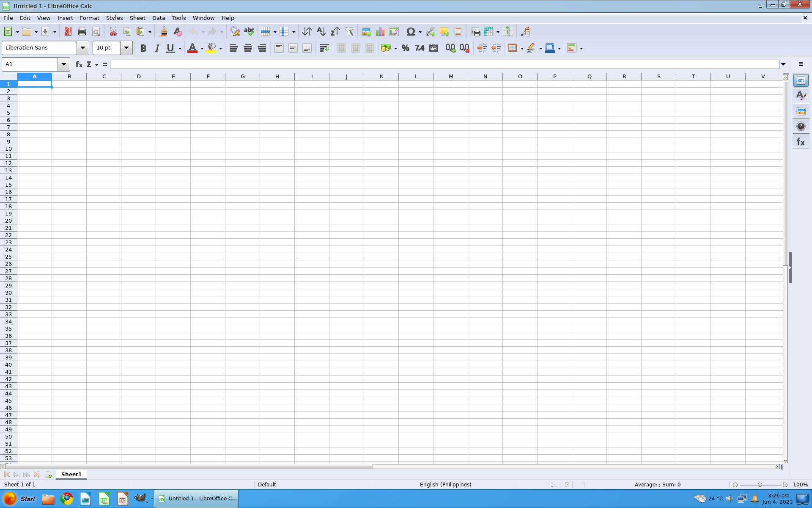Click the Format as Percent icon
This screenshot has height=508, width=812.
405,48
